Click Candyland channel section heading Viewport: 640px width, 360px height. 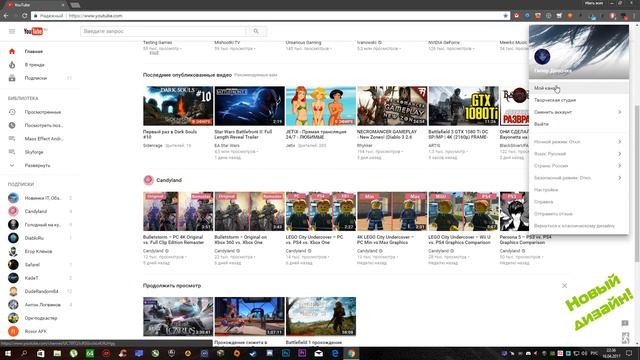(169, 180)
